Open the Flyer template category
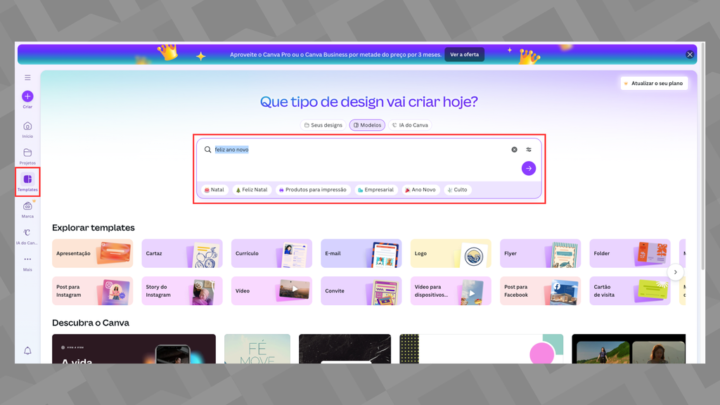Image resolution: width=720 pixels, height=405 pixels. (x=540, y=253)
